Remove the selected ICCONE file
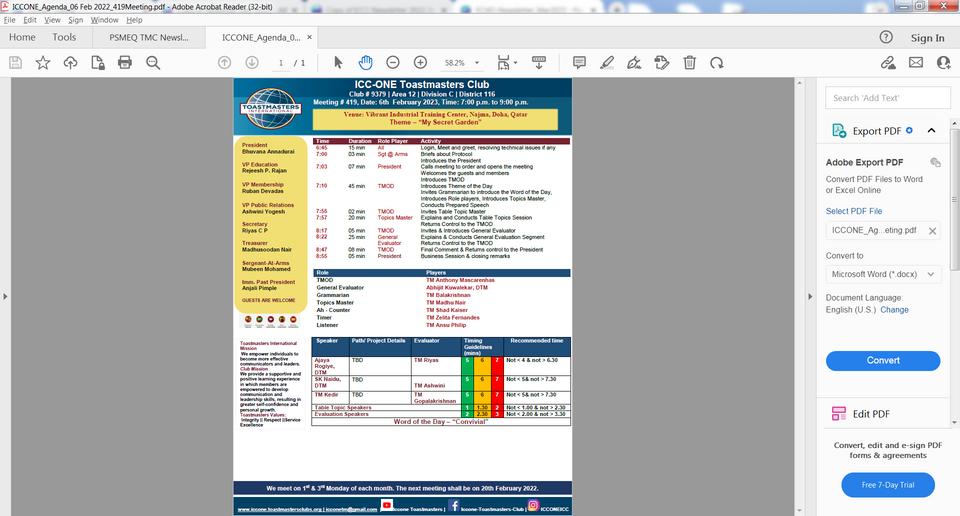Image resolution: width=960 pixels, height=516 pixels. [932, 231]
